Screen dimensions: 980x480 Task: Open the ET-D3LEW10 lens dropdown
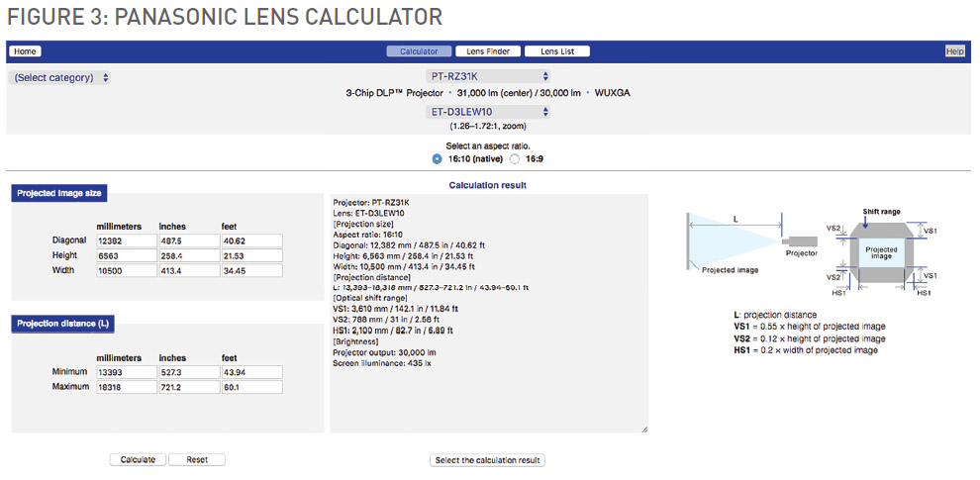488,112
